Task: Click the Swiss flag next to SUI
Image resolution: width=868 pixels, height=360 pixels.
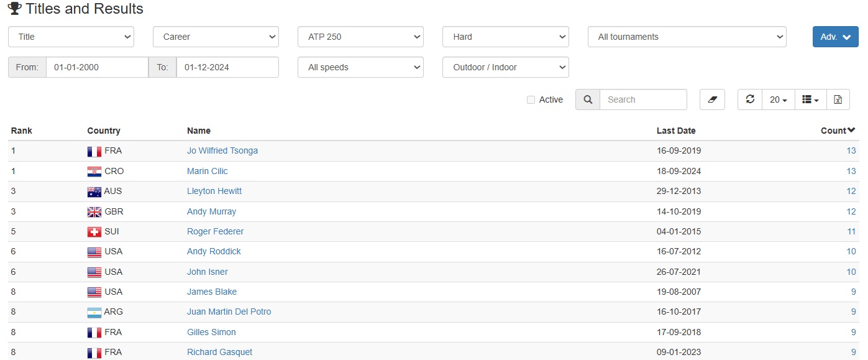Action: point(94,232)
